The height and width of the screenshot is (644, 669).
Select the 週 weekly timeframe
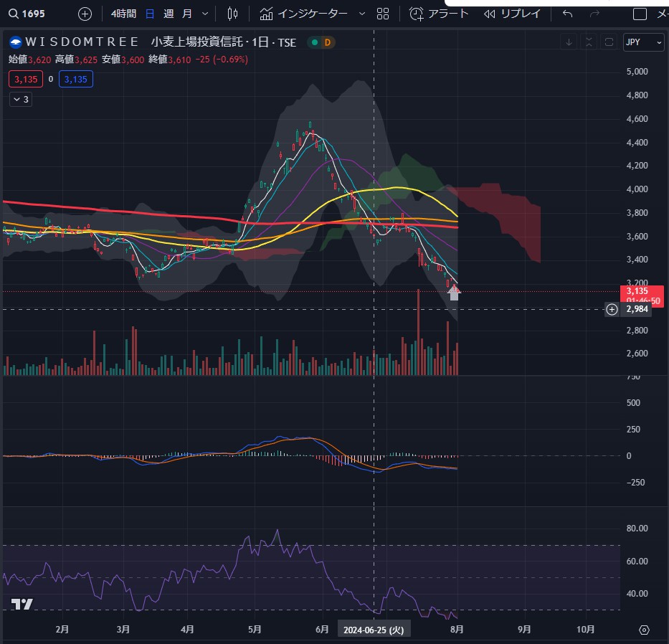click(169, 14)
